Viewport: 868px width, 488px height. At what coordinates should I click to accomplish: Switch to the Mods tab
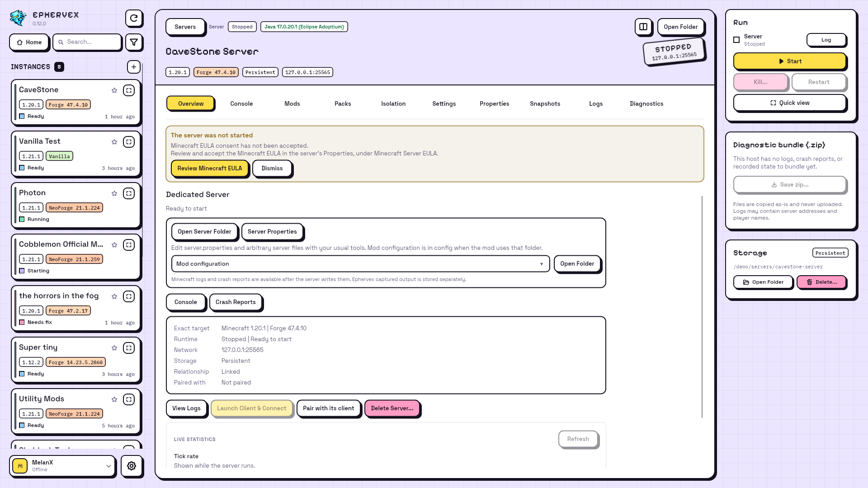point(292,103)
